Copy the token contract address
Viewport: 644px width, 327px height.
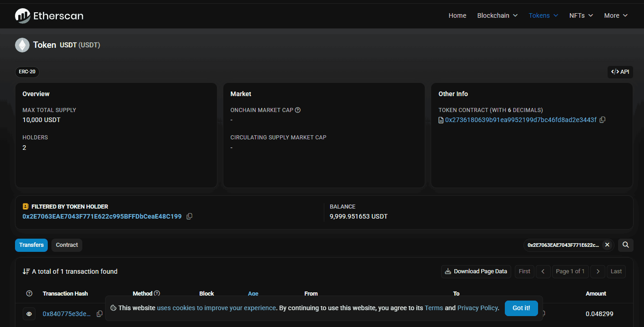pyautogui.click(x=603, y=120)
